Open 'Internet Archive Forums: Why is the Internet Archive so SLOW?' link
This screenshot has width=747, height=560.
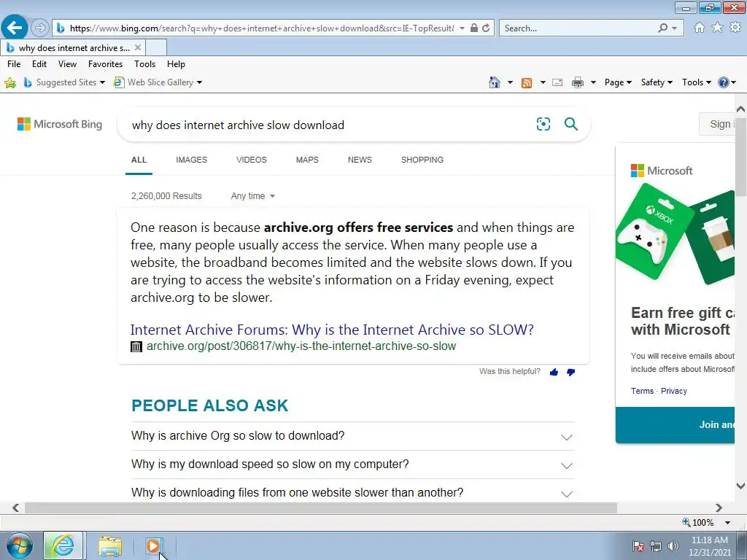(332, 330)
